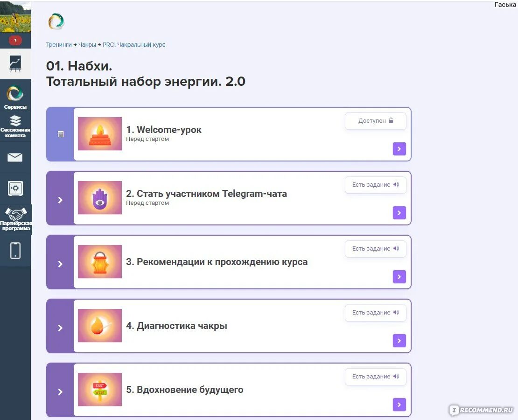Screen dimensions: 518x420
Task: Open the hamsa hand lesson thumbnail
Action: pos(100,197)
